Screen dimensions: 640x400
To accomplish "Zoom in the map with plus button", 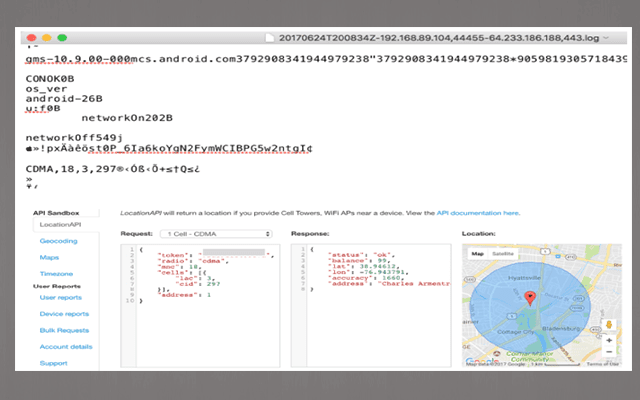I will point(607,339).
